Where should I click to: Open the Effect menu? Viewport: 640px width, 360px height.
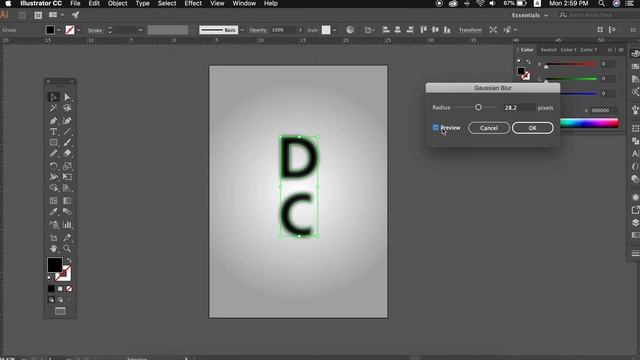pos(193,4)
